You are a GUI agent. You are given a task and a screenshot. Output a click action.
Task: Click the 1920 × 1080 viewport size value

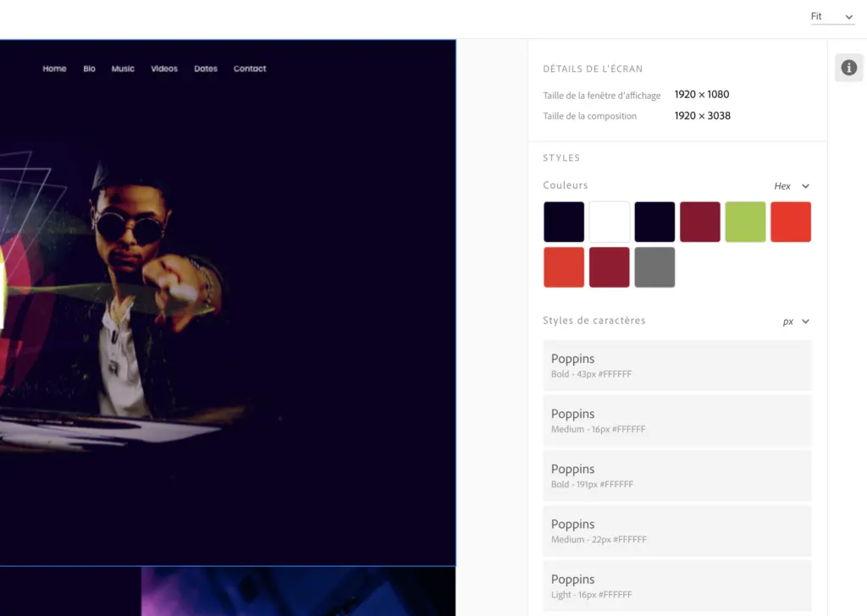(702, 95)
